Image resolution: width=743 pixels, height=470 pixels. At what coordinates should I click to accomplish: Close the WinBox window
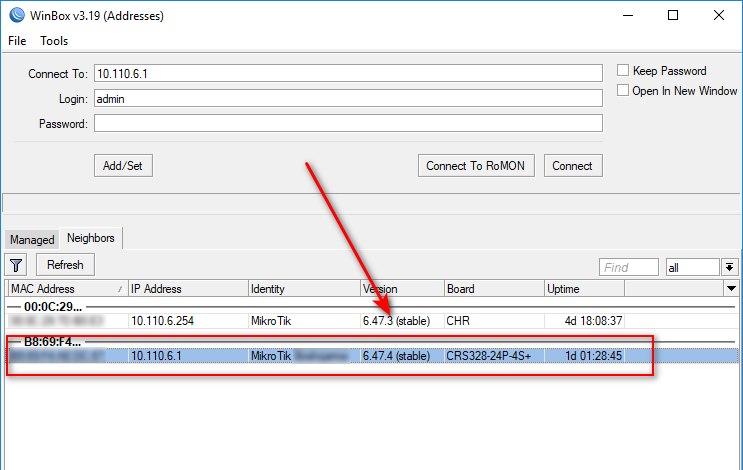(718, 15)
